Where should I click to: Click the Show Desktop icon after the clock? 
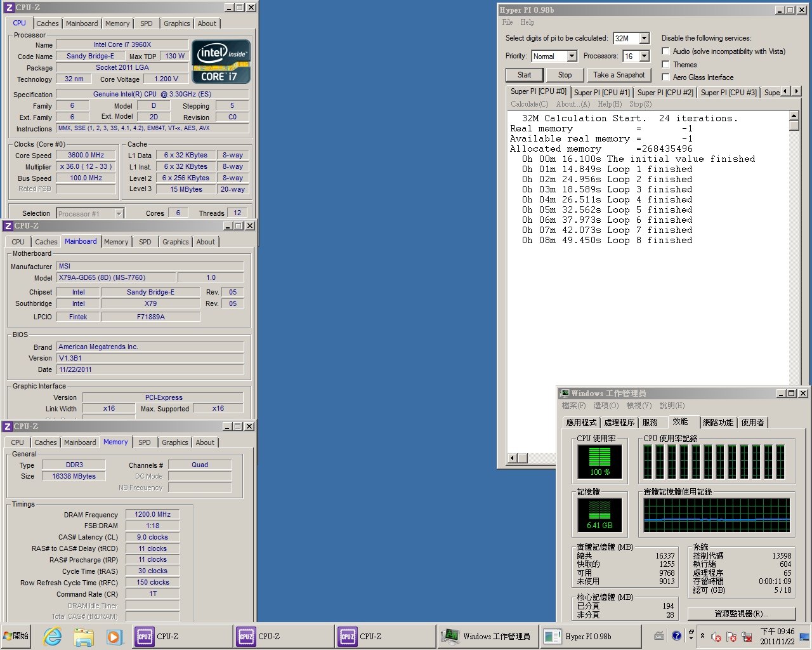pyautogui.click(x=804, y=636)
